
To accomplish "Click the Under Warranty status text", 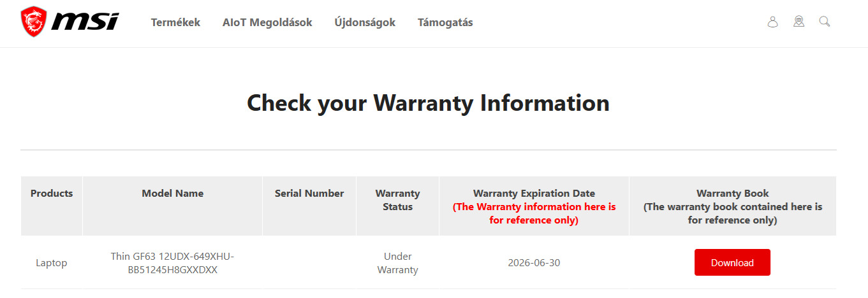I will 397,263.
